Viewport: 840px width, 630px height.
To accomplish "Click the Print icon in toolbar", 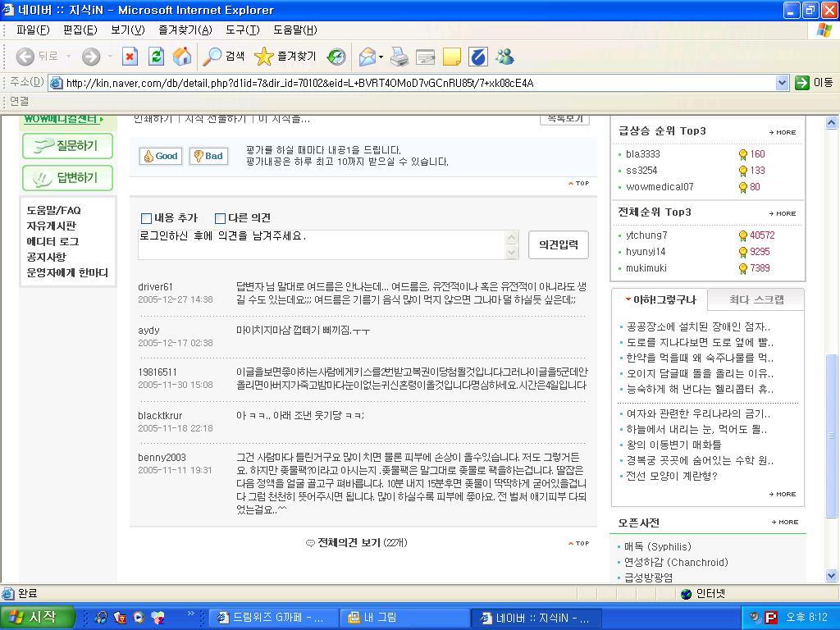I will 399,57.
